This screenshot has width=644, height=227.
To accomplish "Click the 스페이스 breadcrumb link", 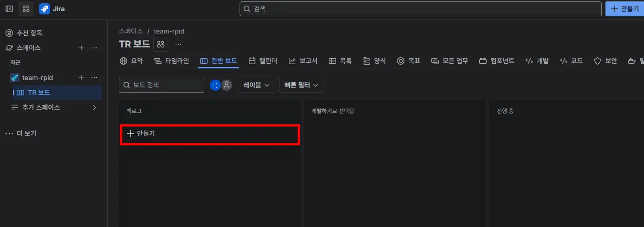I will coord(131,31).
